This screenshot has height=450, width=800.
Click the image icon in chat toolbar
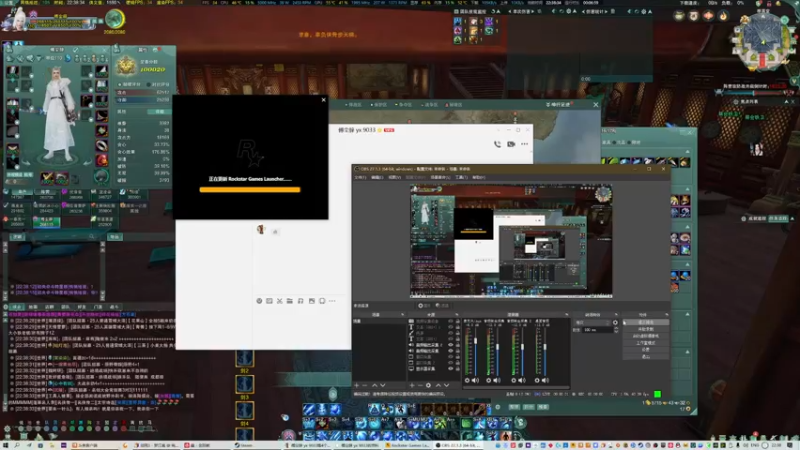(x=312, y=301)
